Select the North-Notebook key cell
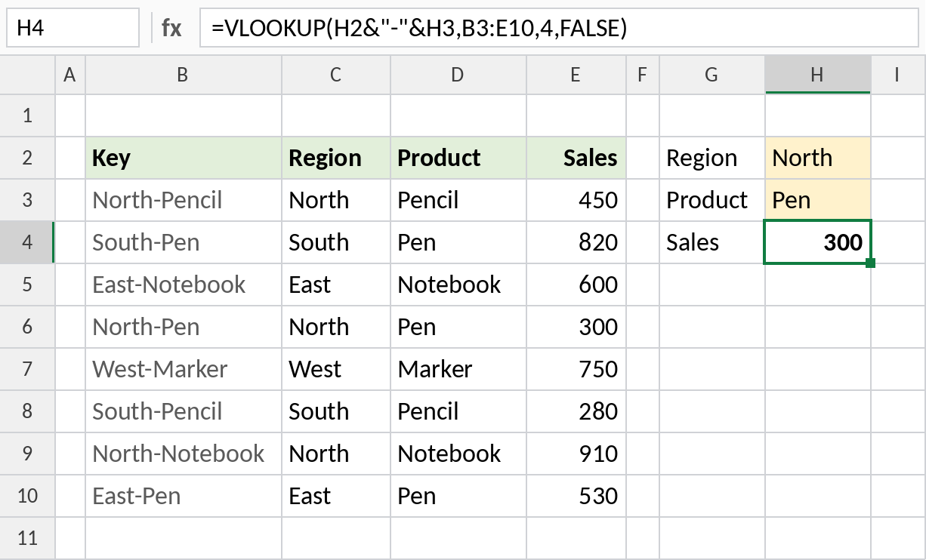Viewport: 926px width, 560px height. click(x=184, y=454)
